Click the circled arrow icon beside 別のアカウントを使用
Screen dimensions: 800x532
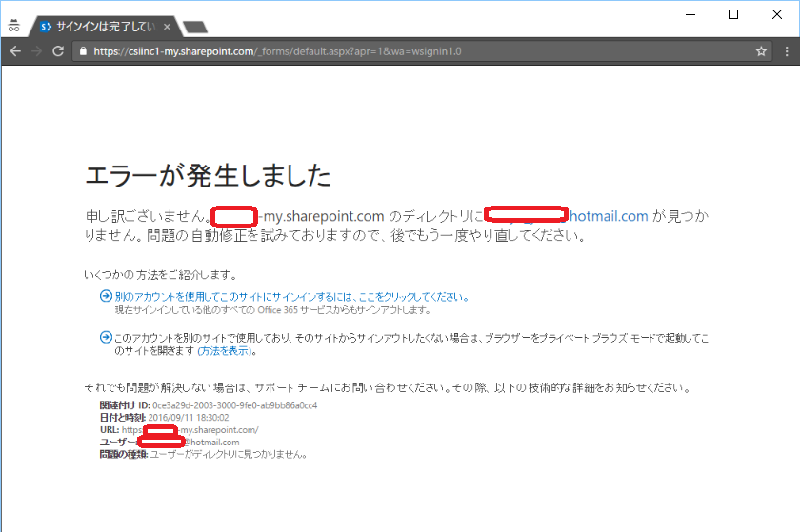click(106, 296)
